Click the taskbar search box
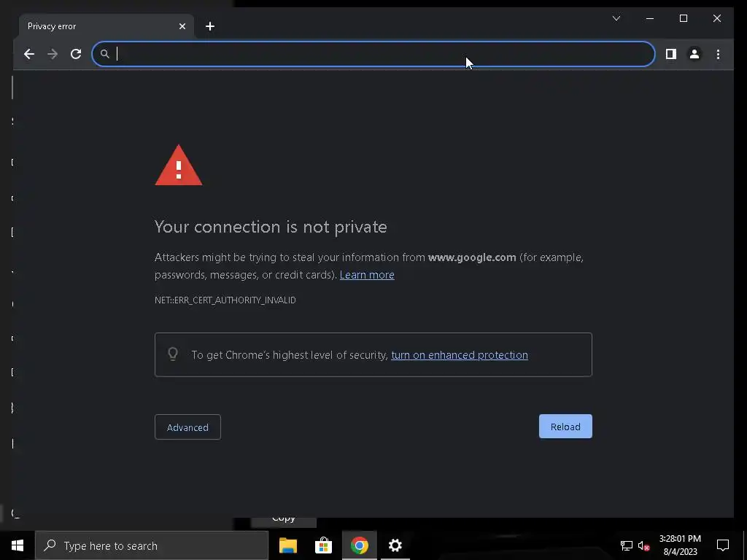This screenshot has width=747, height=560. [152, 545]
